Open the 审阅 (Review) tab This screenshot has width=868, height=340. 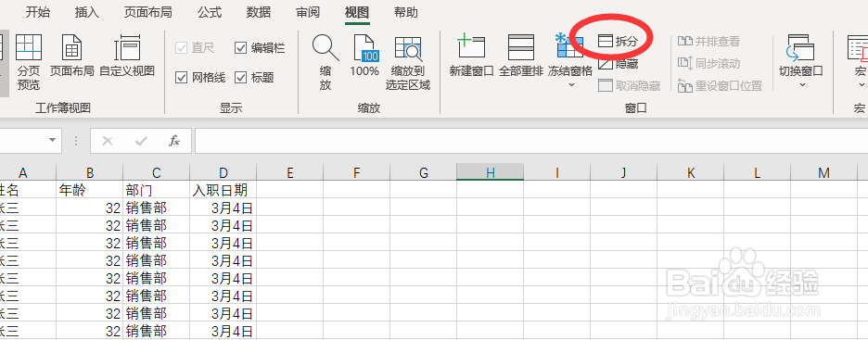point(308,12)
